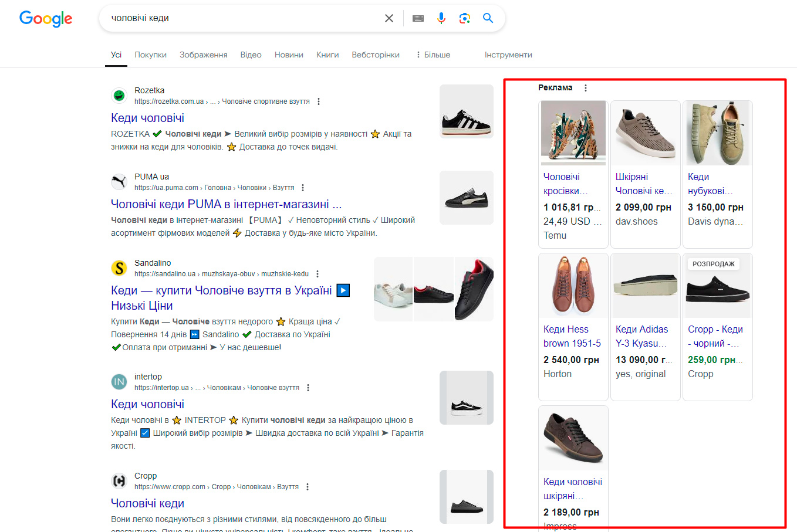Open 'Шкіряні Чоловічі ке…' dav.shoes ad
This screenshot has height=532, width=797.
point(644,184)
